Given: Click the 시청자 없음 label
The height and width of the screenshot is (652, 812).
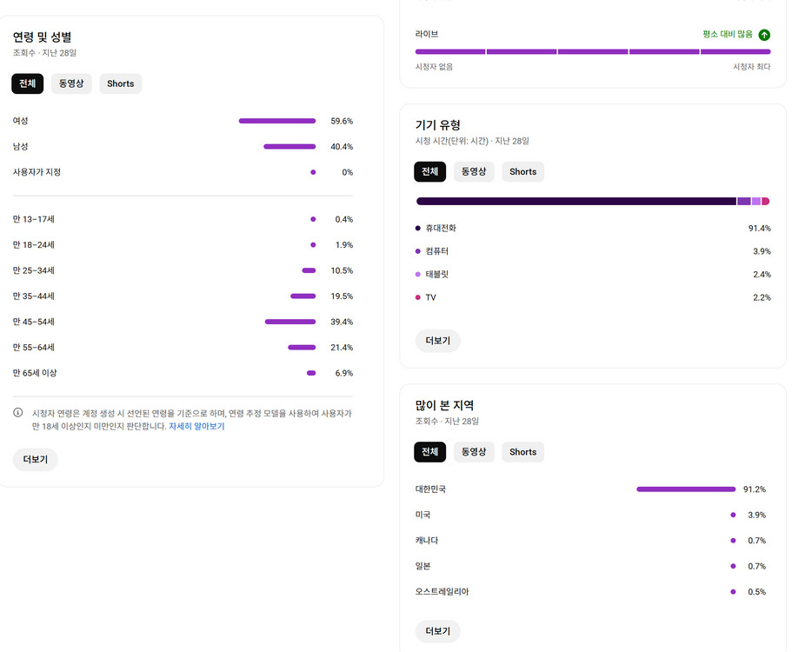Looking at the screenshot, I should [x=434, y=66].
